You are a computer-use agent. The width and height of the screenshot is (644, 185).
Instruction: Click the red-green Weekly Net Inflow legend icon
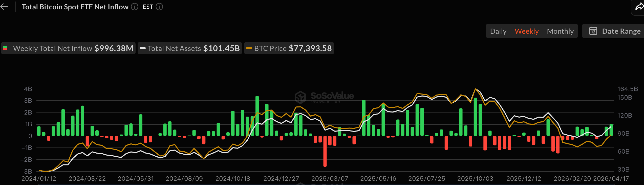point(5,48)
